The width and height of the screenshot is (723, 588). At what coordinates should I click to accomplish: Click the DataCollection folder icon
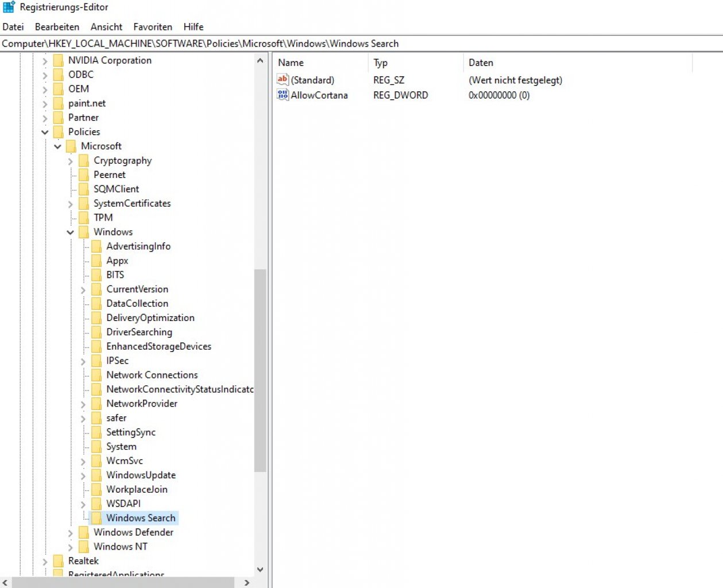tap(96, 304)
